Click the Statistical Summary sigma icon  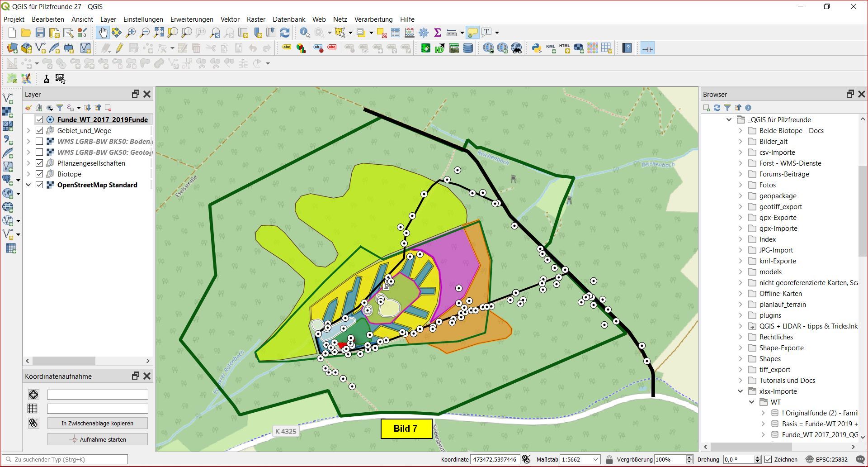click(437, 33)
